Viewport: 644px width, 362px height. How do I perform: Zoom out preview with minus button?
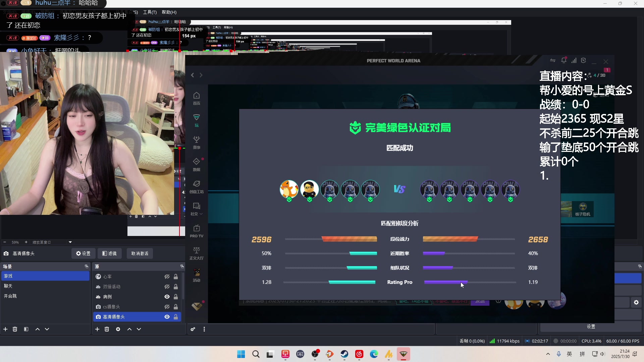(5, 242)
